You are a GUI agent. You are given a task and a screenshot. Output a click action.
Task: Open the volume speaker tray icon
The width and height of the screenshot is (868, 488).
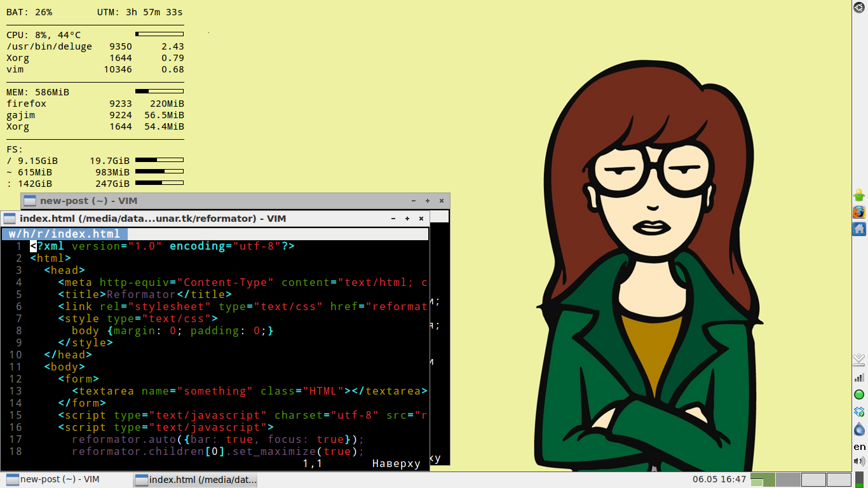coord(859,461)
